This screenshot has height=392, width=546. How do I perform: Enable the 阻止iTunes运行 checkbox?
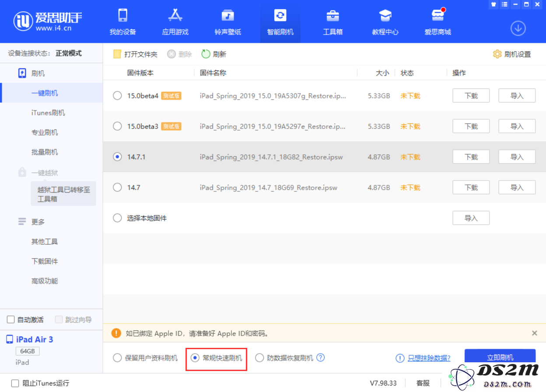click(x=15, y=383)
